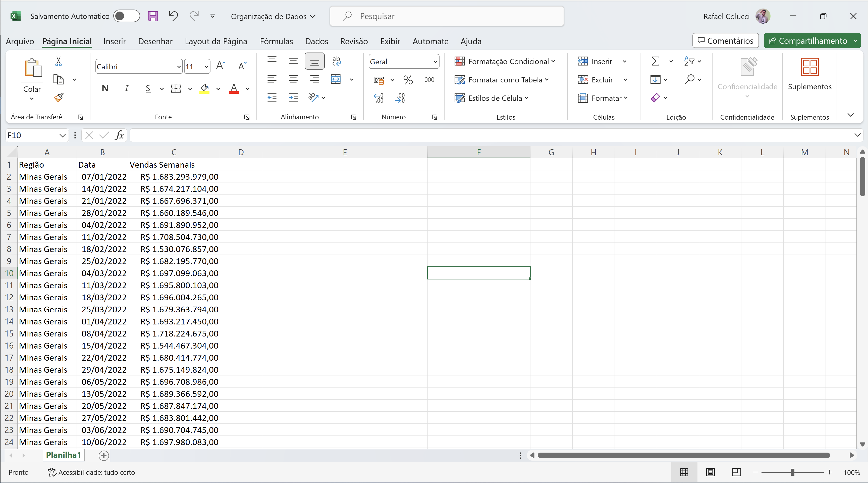This screenshot has width=868, height=483.
Task: Open Estilos de Célula menu
Action: tap(491, 98)
